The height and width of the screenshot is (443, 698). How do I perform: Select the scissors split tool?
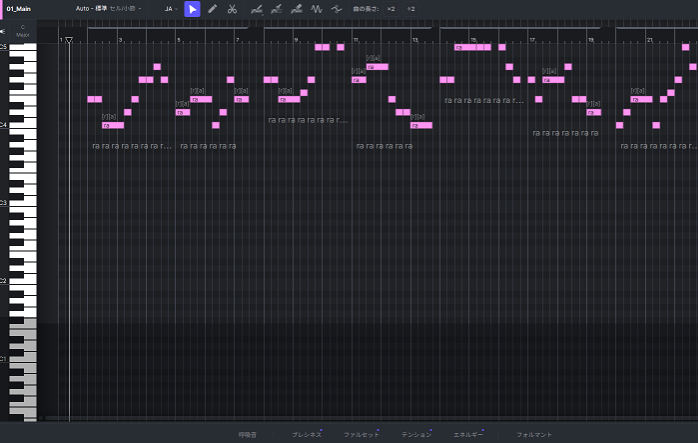pyautogui.click(x=232, y=9)
